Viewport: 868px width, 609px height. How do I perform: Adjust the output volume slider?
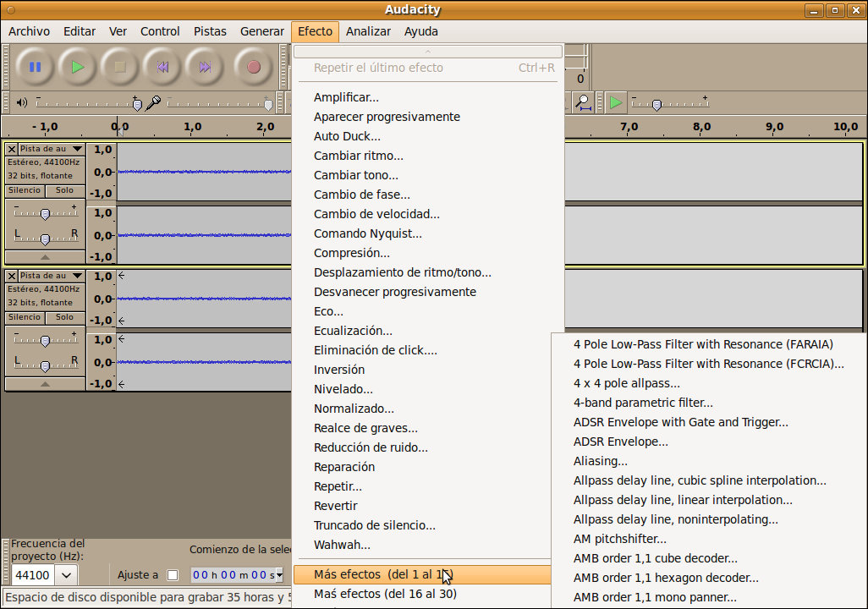click(x=89, y=103)
